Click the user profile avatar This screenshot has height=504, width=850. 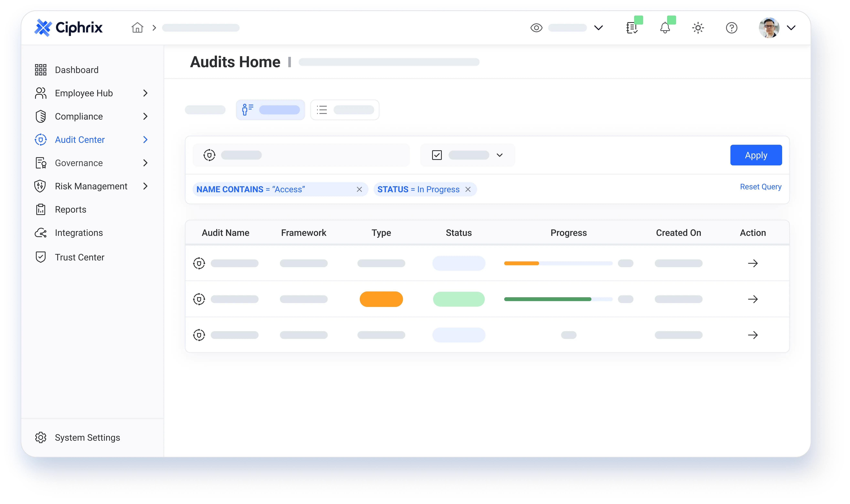(769, 28)
